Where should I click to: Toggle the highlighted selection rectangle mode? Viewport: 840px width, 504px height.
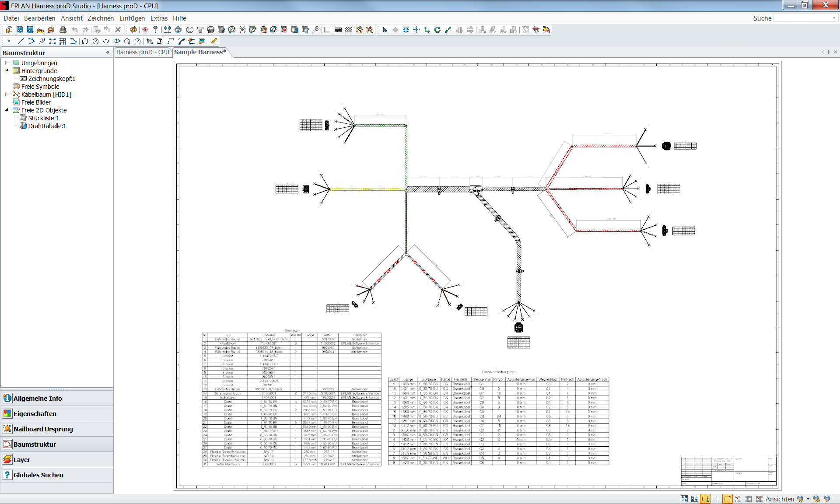point(705,499)
